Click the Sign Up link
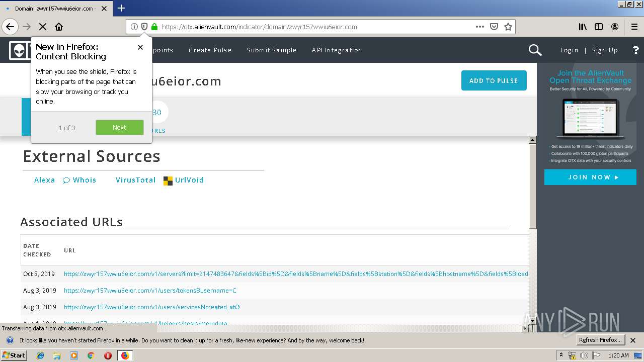 pyautogui.click(x=605, y=50)
